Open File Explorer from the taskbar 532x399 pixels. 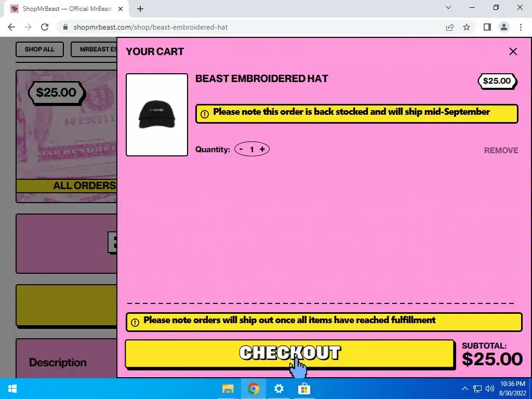[228, 389]
